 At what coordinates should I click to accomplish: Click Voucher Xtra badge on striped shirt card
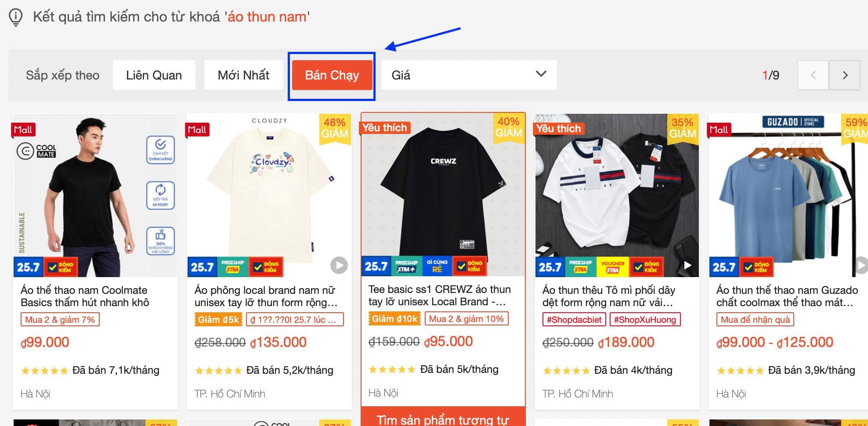click(612, 267)
